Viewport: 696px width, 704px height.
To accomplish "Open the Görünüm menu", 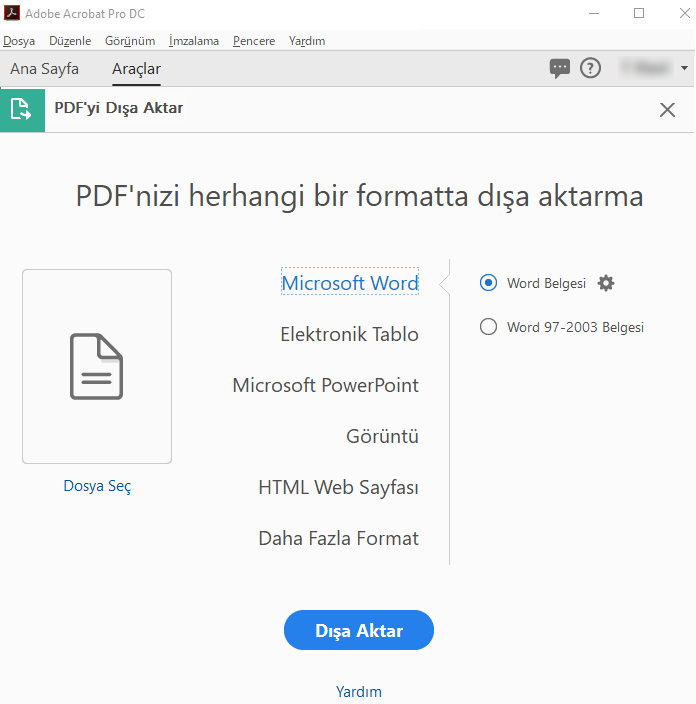I will [130, 41].
